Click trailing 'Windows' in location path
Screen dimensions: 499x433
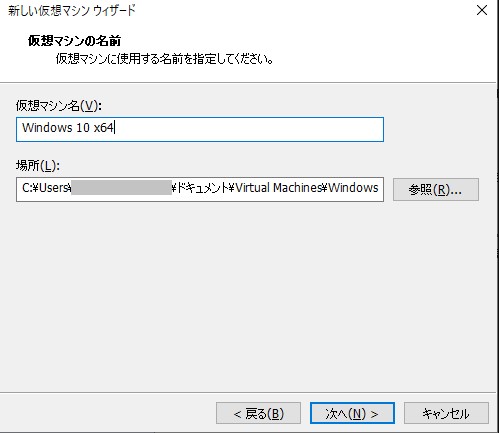pyautogui.click(x=353, y=188)
